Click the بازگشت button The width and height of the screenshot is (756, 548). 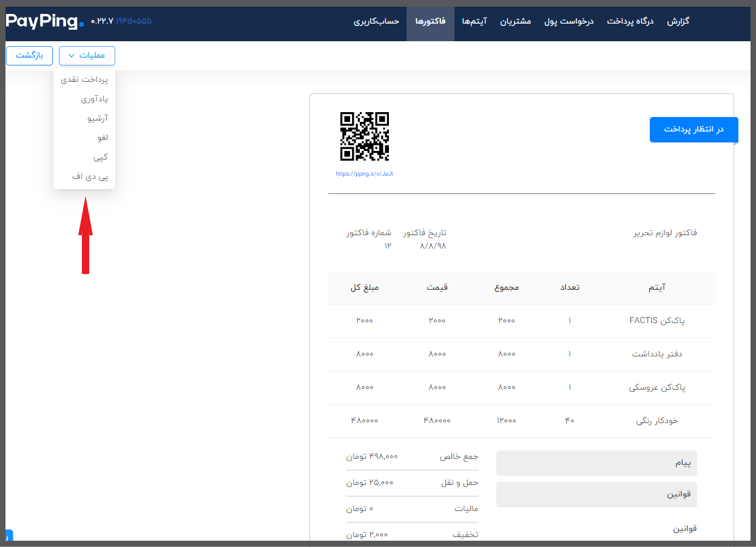coord(29,56)
